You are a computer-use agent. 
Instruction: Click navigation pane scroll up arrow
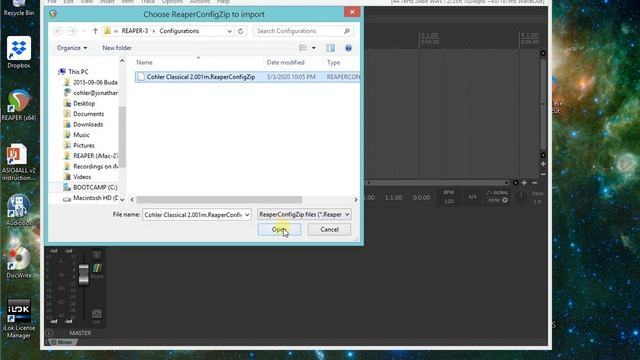pyautogui.click(x=122, y=61)
